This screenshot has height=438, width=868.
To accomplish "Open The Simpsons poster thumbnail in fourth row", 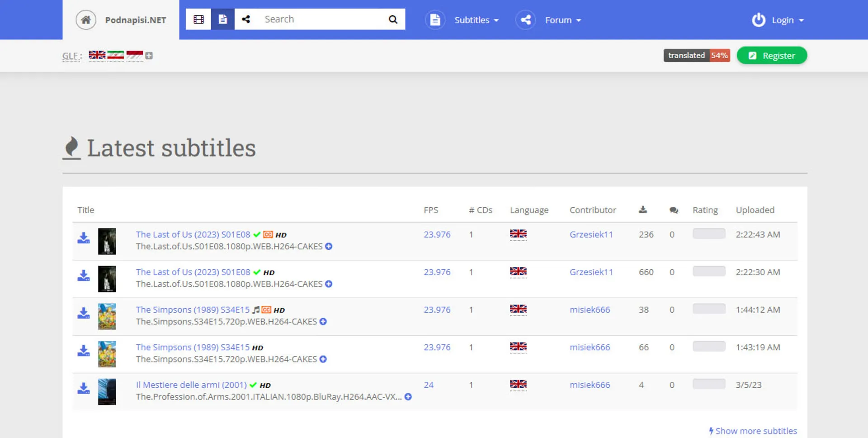I will tap(107, 354).
